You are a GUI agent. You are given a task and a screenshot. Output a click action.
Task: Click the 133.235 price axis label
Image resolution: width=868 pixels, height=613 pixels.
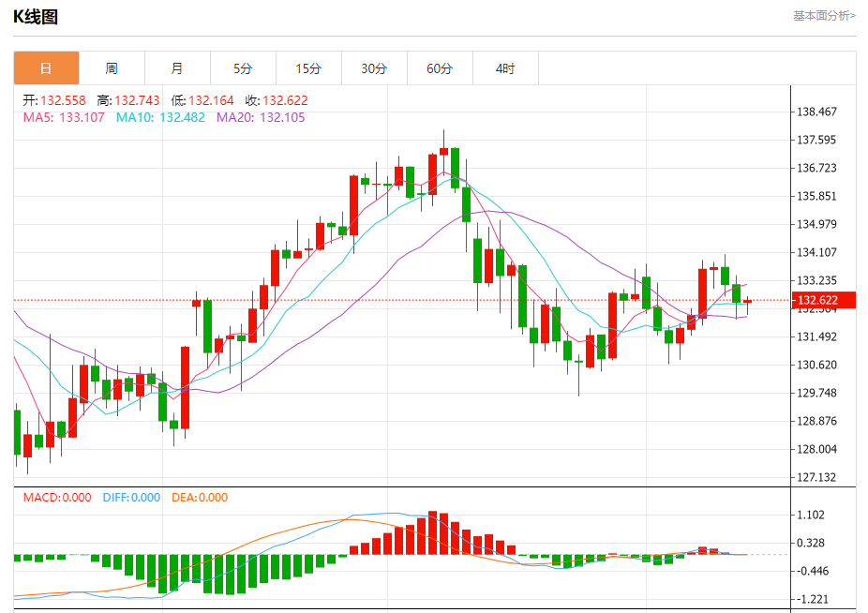[x=816, y=280]
